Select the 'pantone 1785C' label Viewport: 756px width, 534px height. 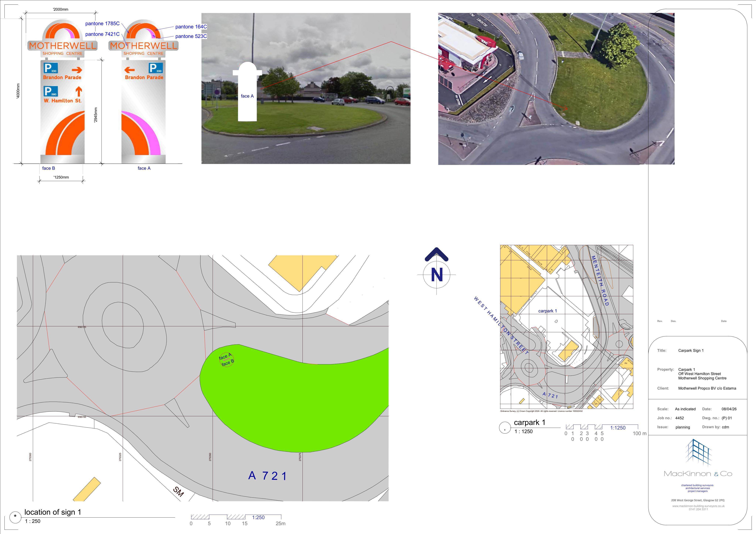pyautogui.click(x=102, y=24)
